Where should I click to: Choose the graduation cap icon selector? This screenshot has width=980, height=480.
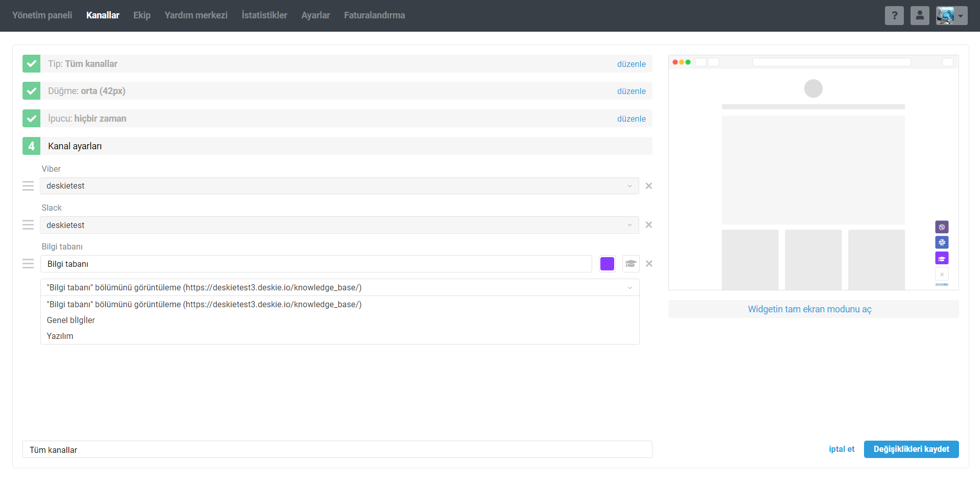coord(631,264)
